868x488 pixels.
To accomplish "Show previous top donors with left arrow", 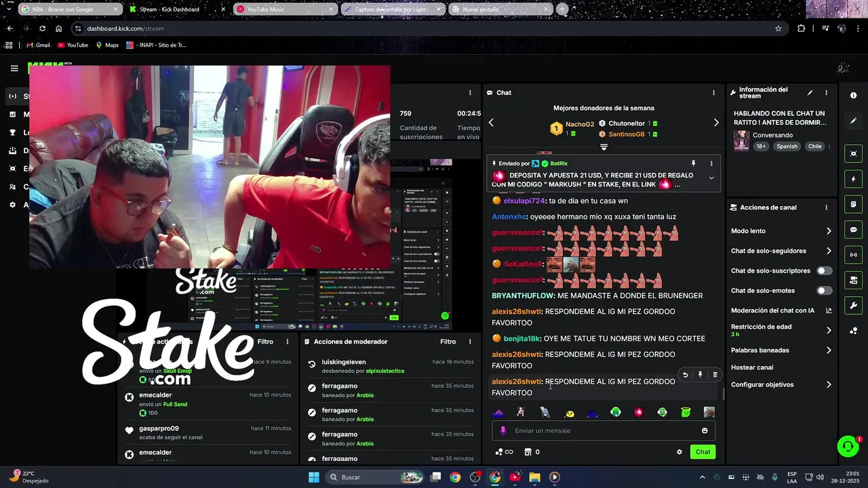I will pos(491,123).
